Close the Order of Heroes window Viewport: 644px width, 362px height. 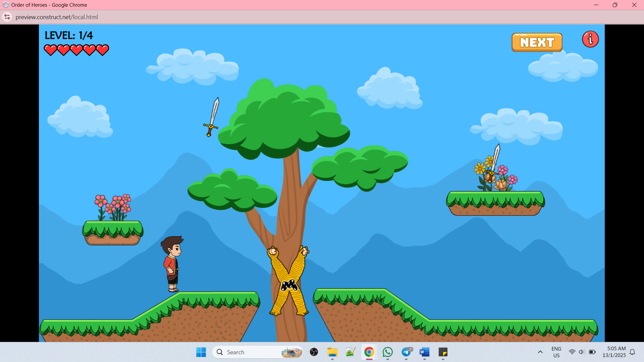click(634, 5)
